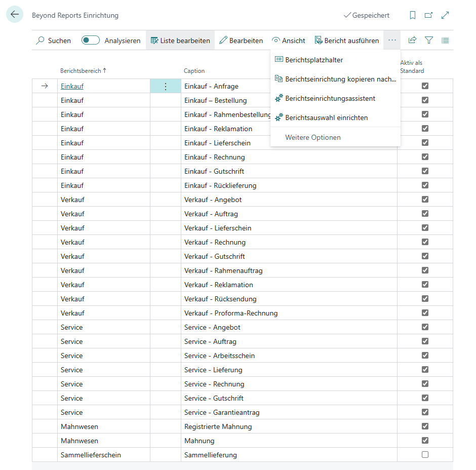Open the page bookmark icon
The width and height of the screenshot is (476, 470).
click(413, 15)
